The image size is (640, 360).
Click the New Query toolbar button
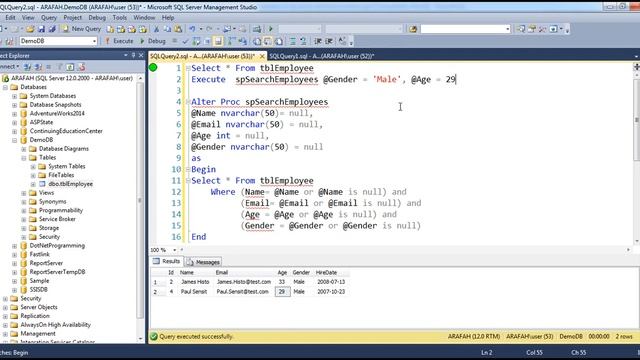(x=82, y=29)
